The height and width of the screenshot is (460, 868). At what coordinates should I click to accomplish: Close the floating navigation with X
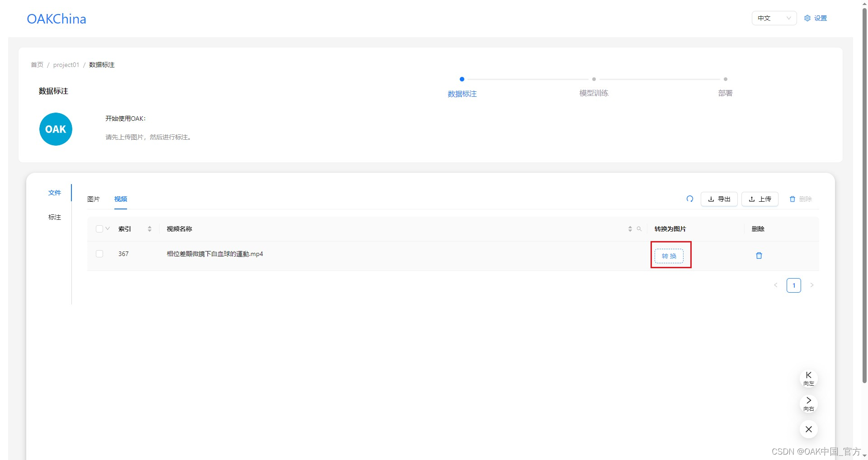click(809, 429)
